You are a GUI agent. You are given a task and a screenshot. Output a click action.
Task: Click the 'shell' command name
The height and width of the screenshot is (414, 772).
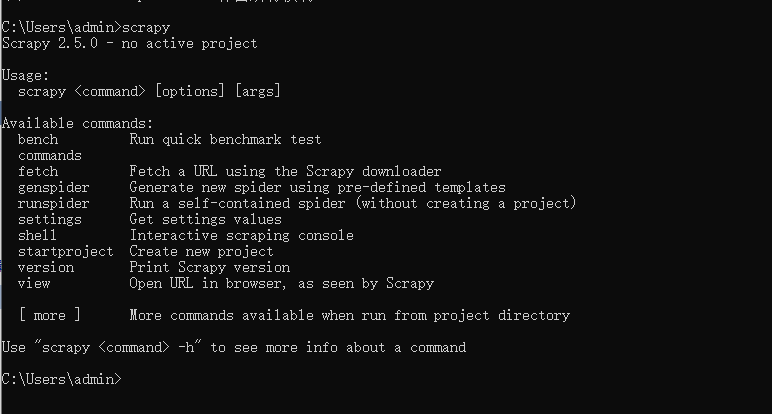point(37,235)
